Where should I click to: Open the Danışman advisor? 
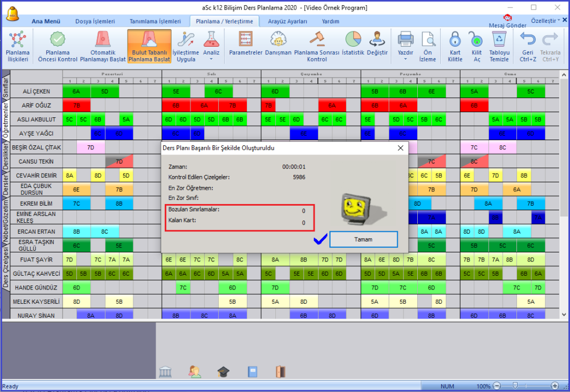point(278,44)
